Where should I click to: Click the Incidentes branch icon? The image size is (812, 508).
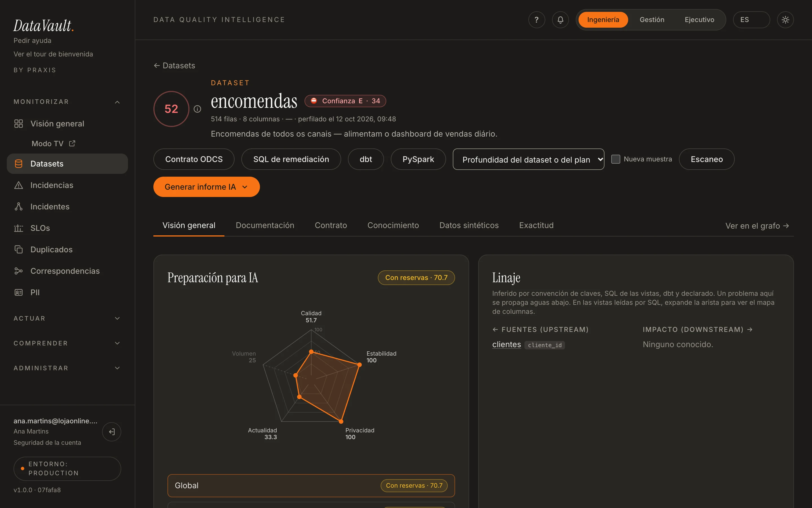[x=18, y=207]
